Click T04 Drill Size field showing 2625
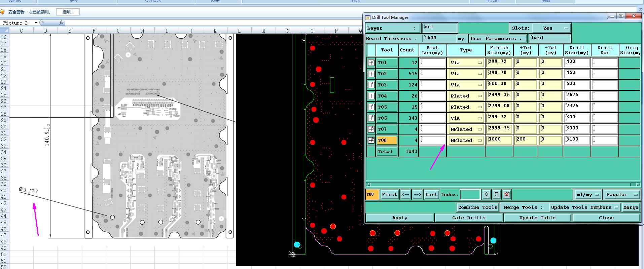The height and width of the screenshot is (269, 644). coord(577,96)
